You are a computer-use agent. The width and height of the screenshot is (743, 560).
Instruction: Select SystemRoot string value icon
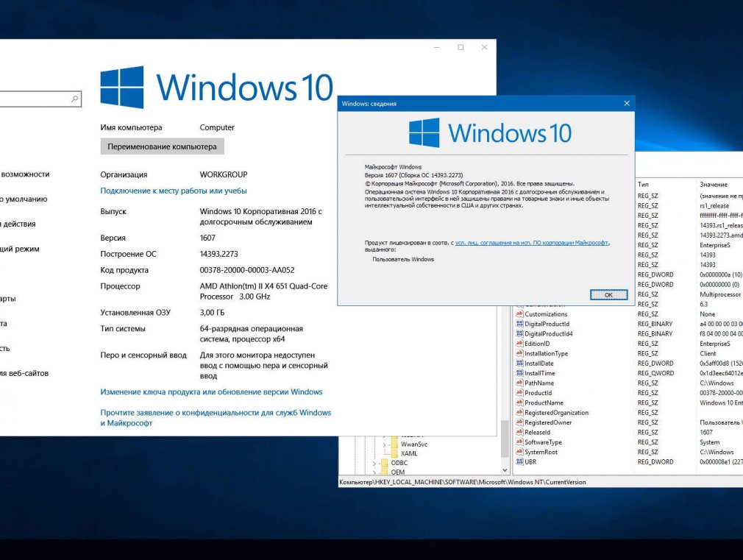(519, 452)
